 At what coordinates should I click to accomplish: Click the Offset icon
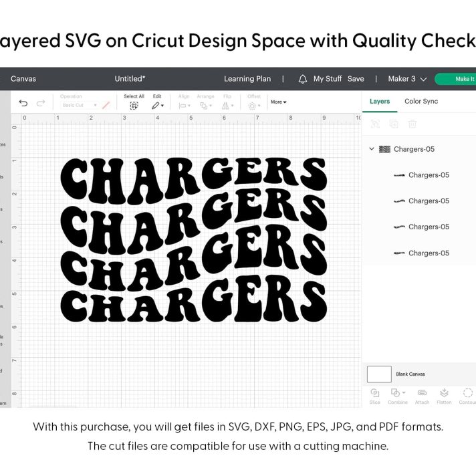252,106
